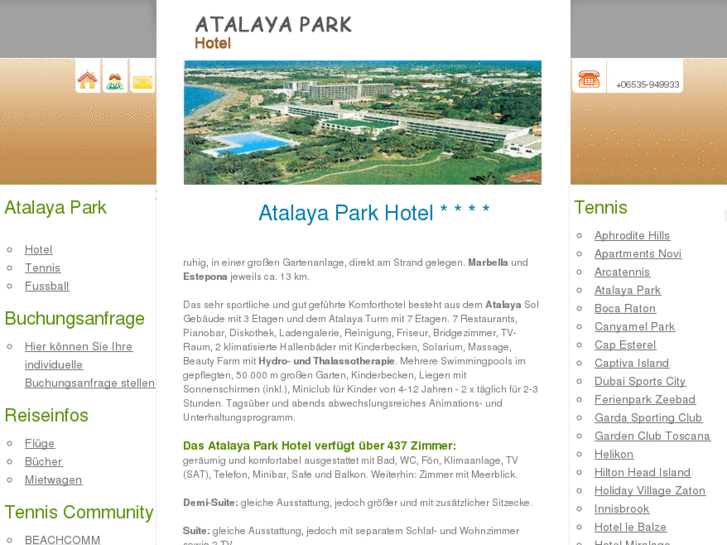The width and height of the screenshot is (727, 545).
Task: Open the Cap Esterel link
Action: [625, 345]
